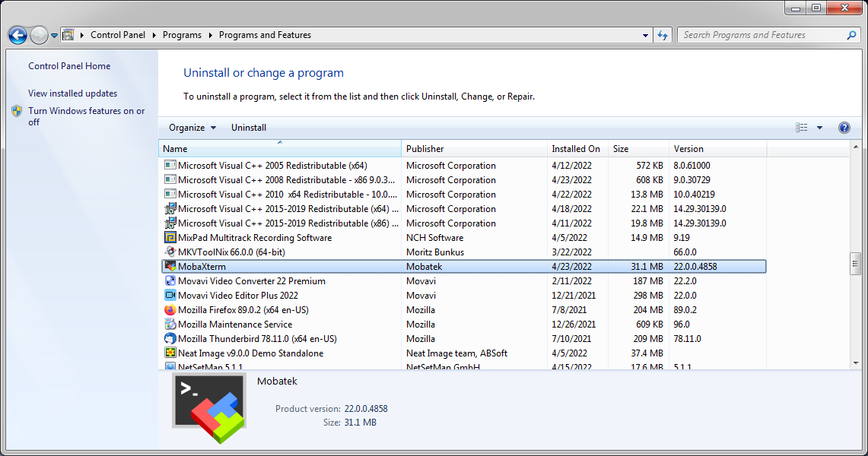
Task: Open the recent pages dropdown arrow
Action: tap(54, 36)
